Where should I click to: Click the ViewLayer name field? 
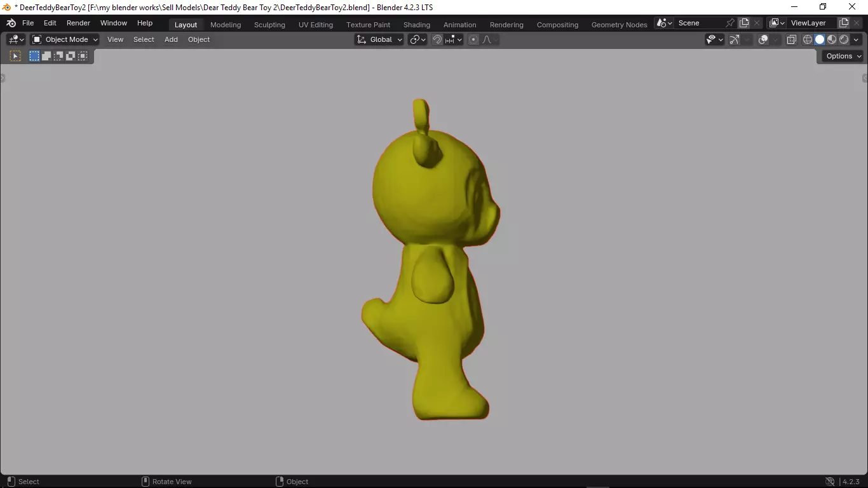812,23
